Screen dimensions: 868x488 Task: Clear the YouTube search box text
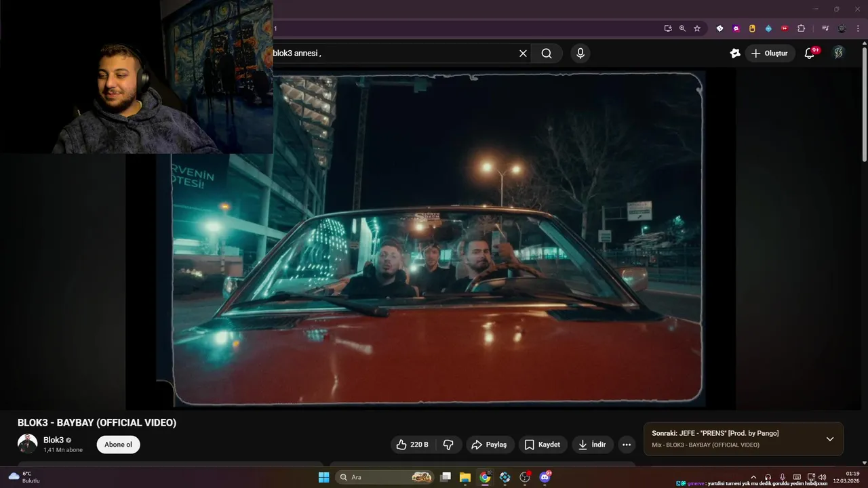[x=523, y=54]
